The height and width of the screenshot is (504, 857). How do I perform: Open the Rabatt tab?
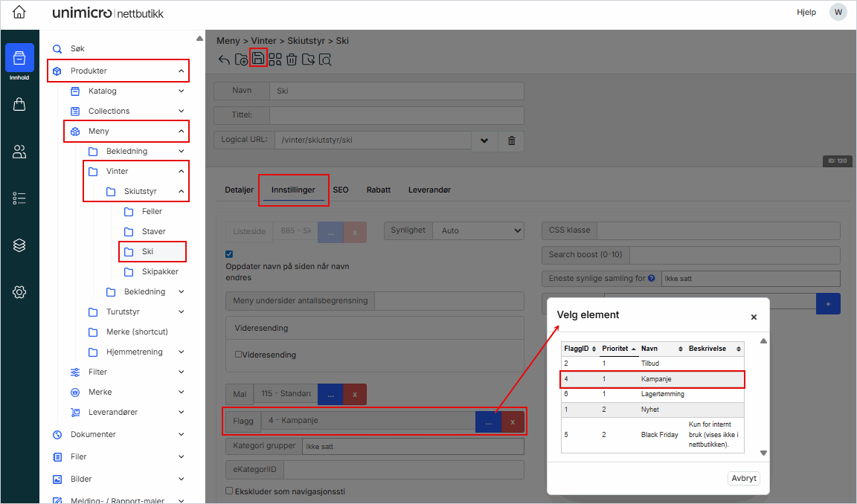tap(379, 190)
